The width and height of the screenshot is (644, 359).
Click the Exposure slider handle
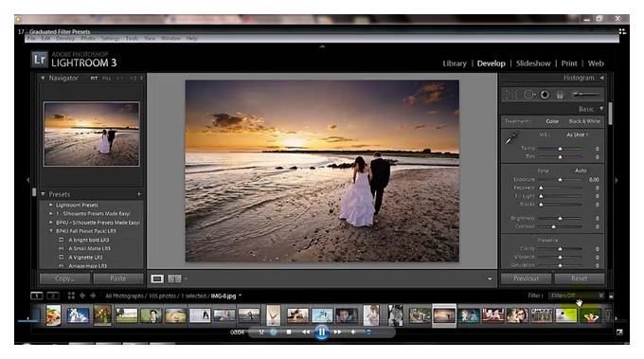[560, 180]
